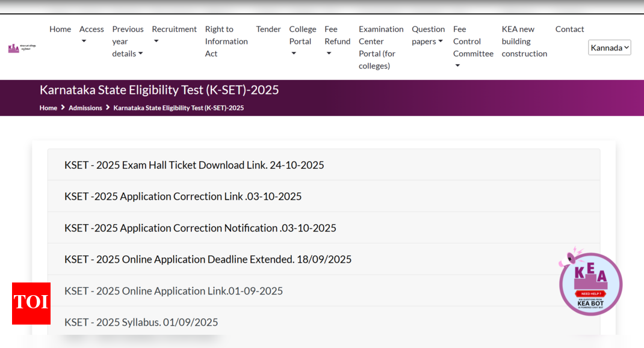Open the Tender menu item
The image size is (644, 348).
(268, 29)
